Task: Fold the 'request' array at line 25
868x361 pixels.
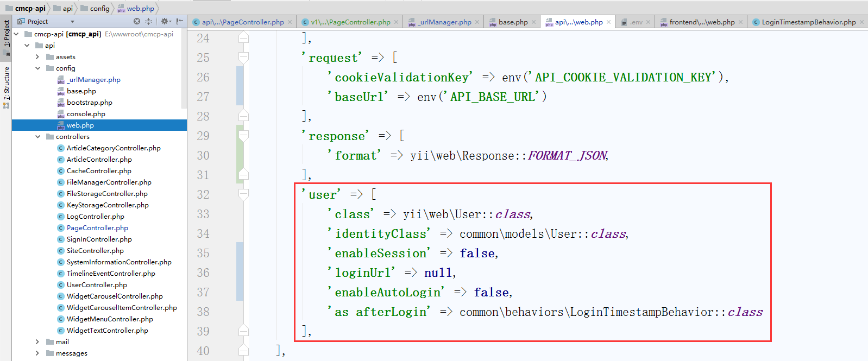Action: pyautogui.click(x=244, y=57)
